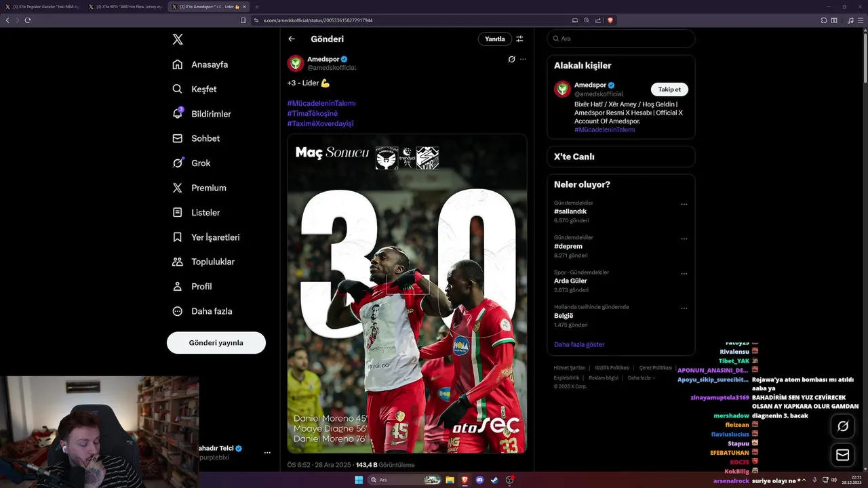This screenshot has width=868, height=488.
Task: Click the Gönderi yayınla button
Action: (x=216, y=343)
